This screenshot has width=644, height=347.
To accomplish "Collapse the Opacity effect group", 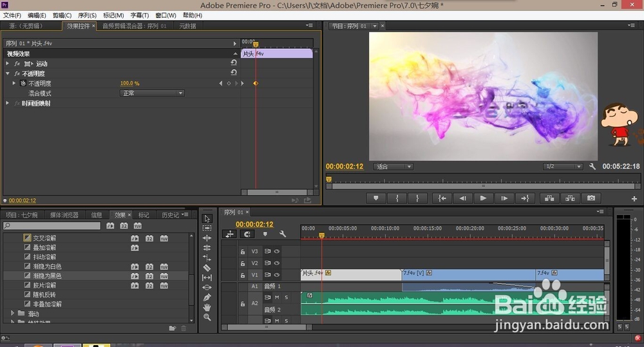I will click(x=7, y=73).
